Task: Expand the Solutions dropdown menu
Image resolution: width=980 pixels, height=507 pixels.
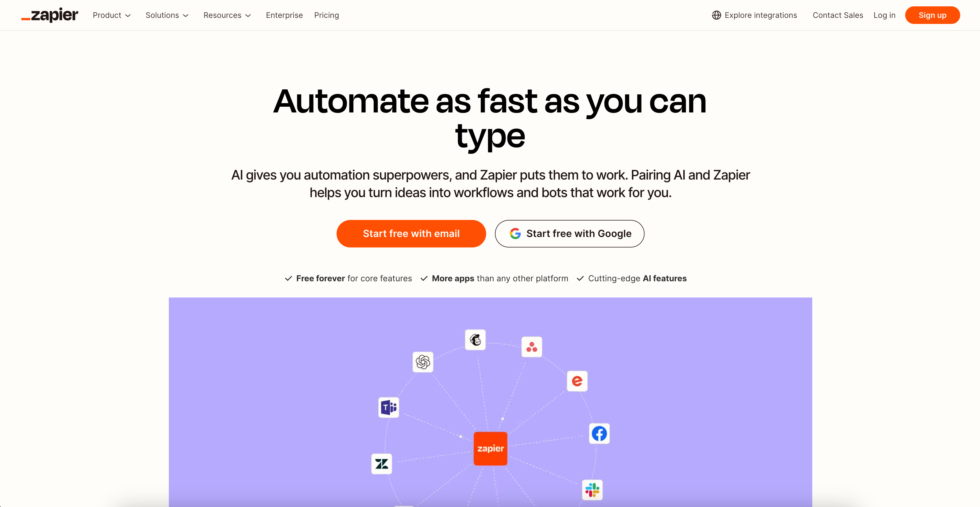Action: (166, 15)
